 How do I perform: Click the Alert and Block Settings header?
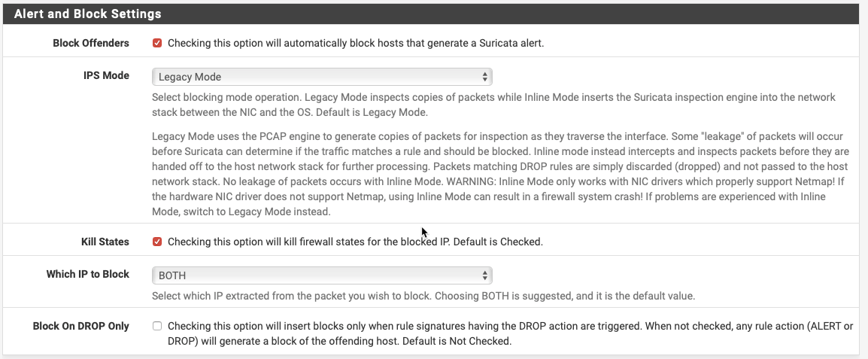tap(88, 14)
